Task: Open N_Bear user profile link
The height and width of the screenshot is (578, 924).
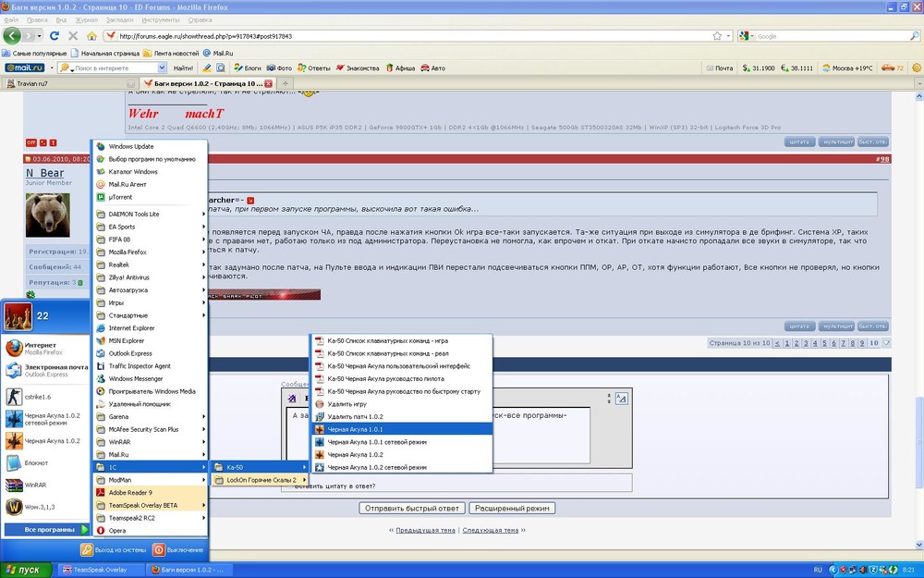Action: tap(44, 173)
